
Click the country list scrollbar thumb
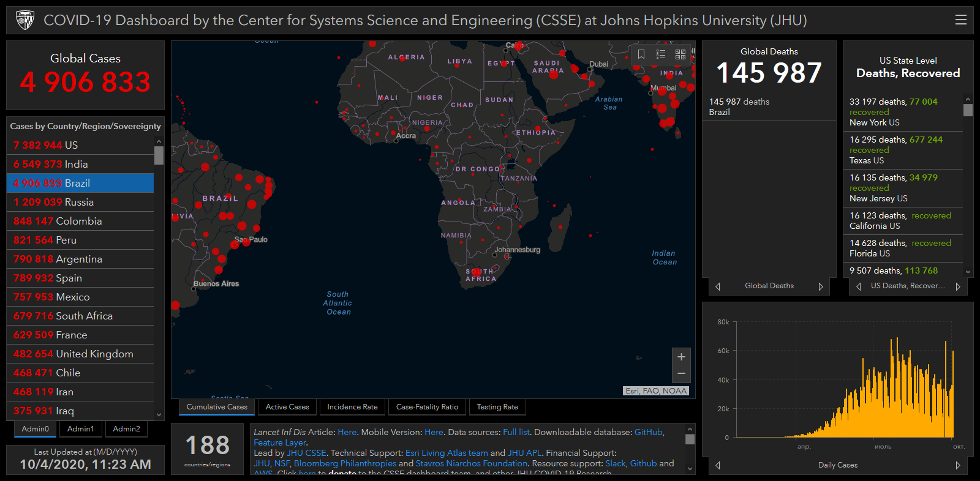(x=159, y=155)
